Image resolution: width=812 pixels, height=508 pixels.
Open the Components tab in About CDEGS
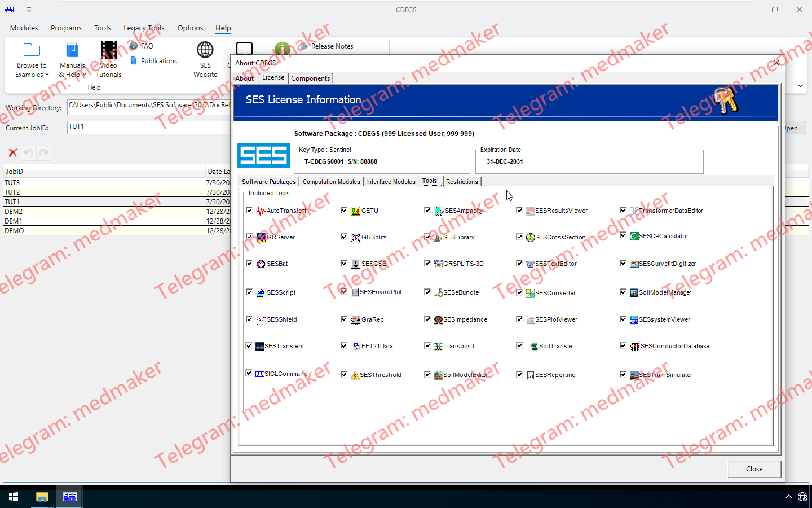click(310, 78)
